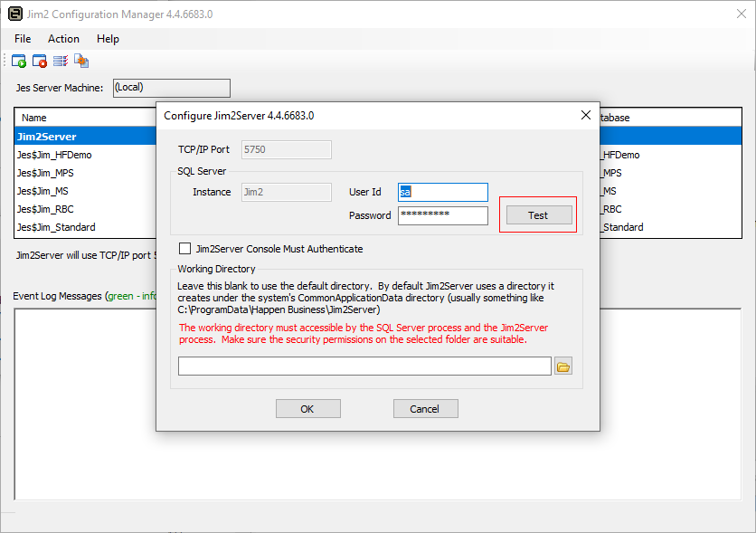The image size is (756, 533).
Task: Open the Help menu
Action: pyautogui.click(x=108, y=39)
